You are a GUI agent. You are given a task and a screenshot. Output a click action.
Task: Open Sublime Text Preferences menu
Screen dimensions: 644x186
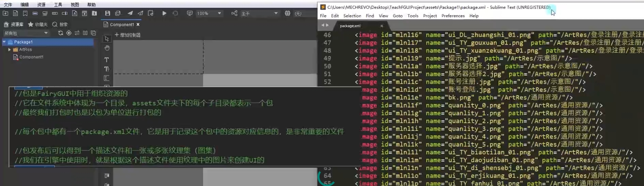pyautogui.click(x=453, y=16)
